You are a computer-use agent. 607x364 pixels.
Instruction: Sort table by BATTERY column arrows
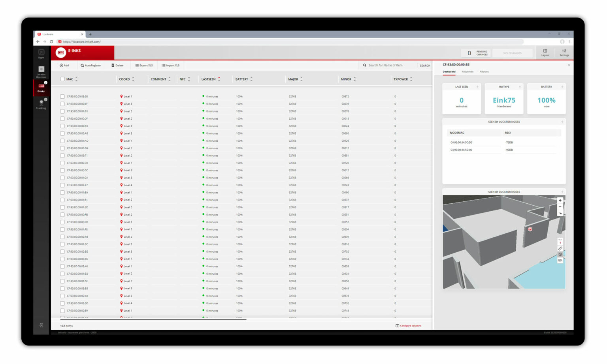coord(251,79)
